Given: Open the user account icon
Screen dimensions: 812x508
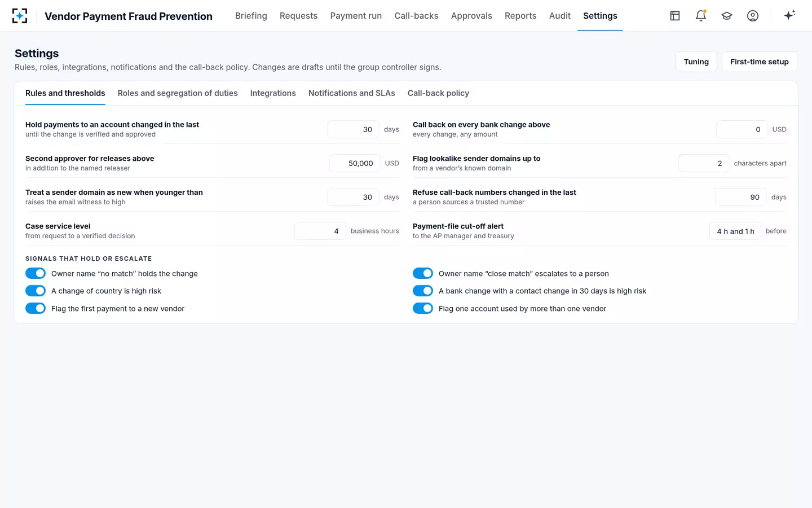Looking at the screenshot, I should [x=753, y=16].
